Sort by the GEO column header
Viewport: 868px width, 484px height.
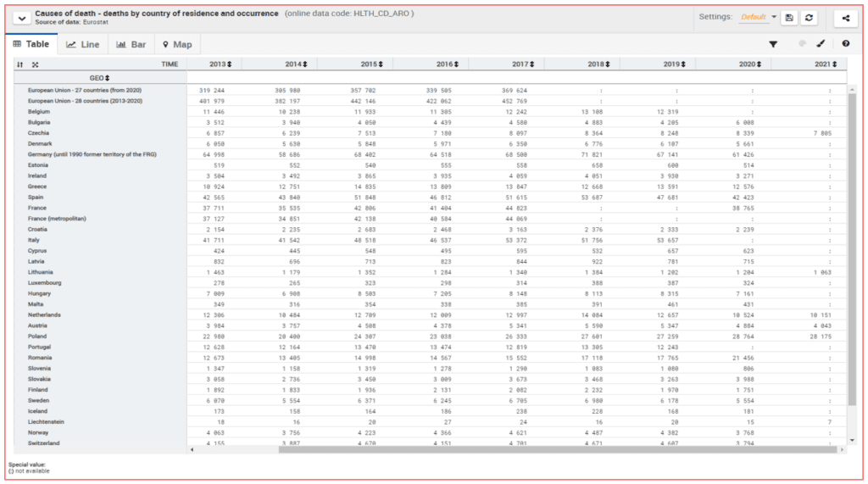[100, 77]
